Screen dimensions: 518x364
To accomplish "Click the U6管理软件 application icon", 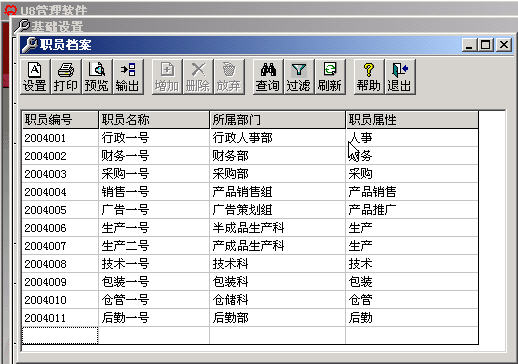I will [x=10, y=10].
